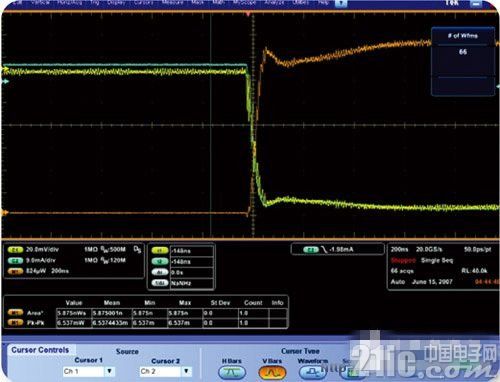Open the Cursor 1 source dropdown arrow
This screenshot has width=500, height=382.
[109, 371]
